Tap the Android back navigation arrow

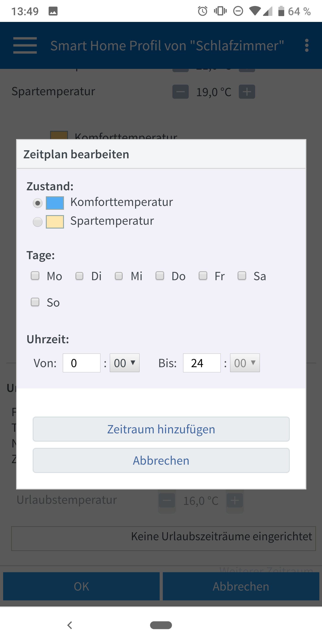tap(70, 625)
